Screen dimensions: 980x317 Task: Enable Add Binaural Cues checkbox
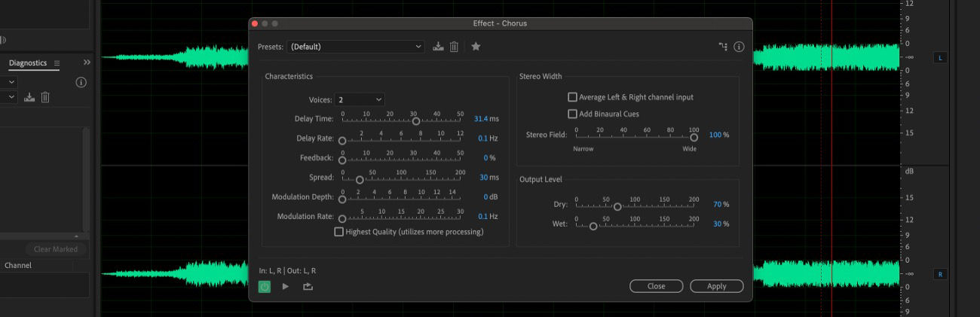pos(572,114)
